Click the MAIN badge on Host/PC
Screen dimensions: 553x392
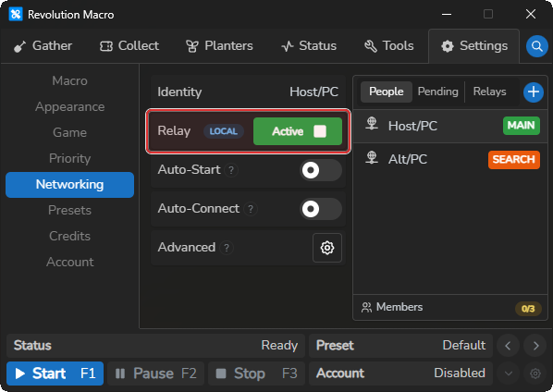pyautogui.click(x=522, y=126)
